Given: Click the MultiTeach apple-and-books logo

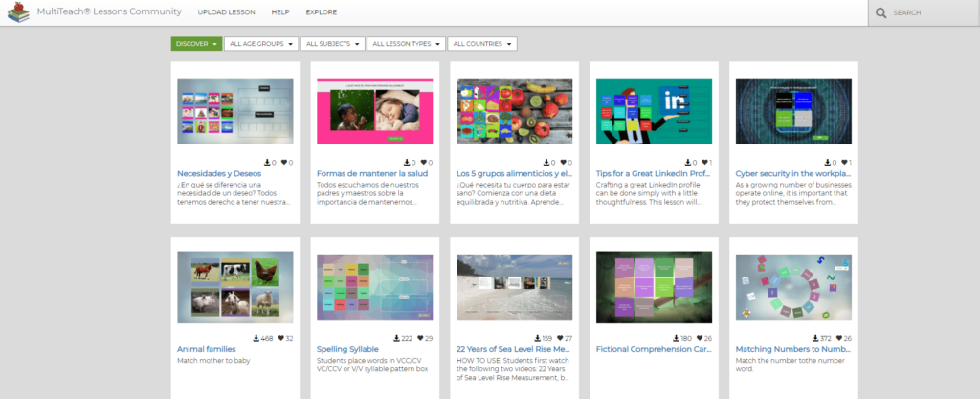Looking at the screenshot, I should pyautogui.click(x=19, y=11).
